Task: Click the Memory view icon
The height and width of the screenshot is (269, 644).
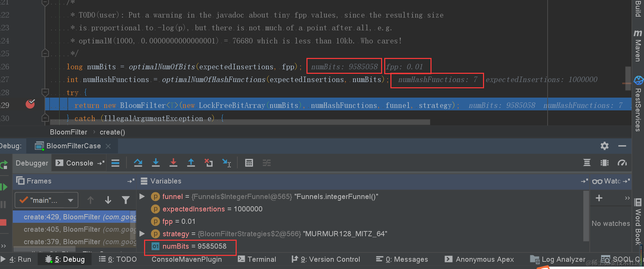Action: tap(605, 163)
